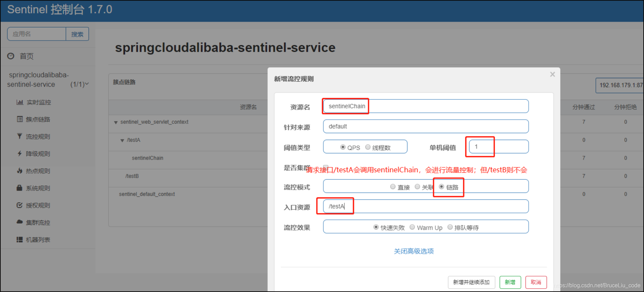Open 系统规则 menu item
Viewport: 644px width, 292px height.
point(38,188)
